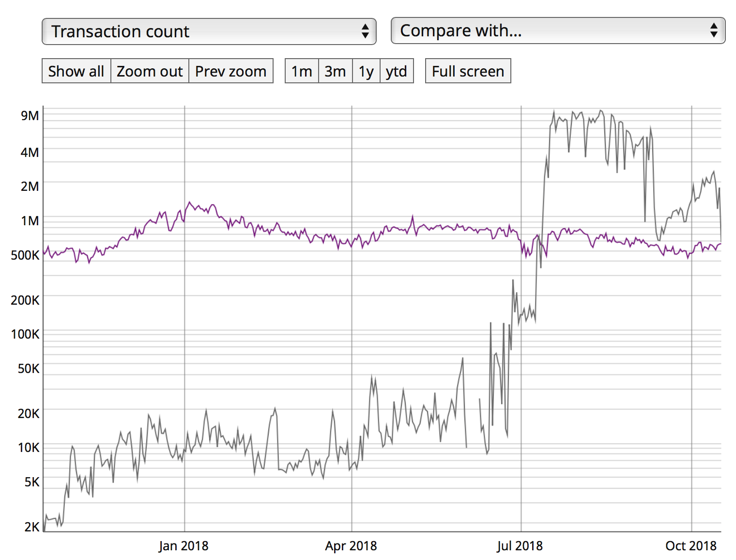Viewport: 736px width, 560px height.
Task: Click the 5K y-axis label
Action: click(32, 482)
